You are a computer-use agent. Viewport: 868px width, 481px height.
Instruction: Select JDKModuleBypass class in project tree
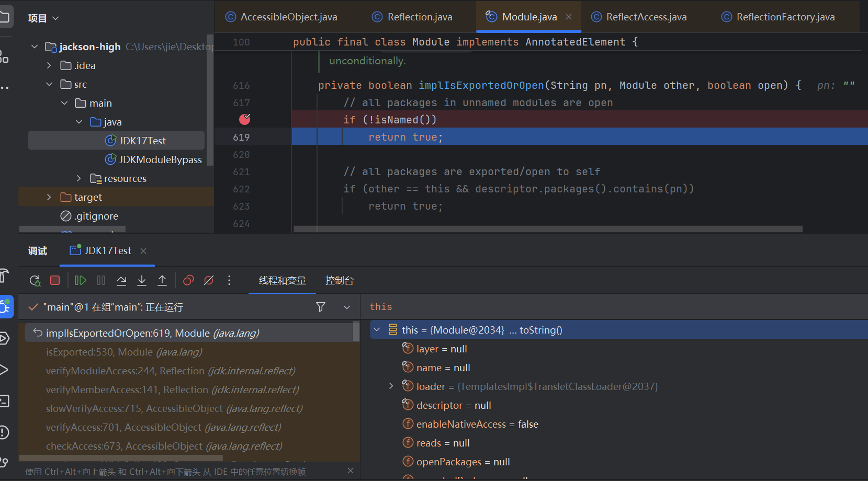[153, 159]
